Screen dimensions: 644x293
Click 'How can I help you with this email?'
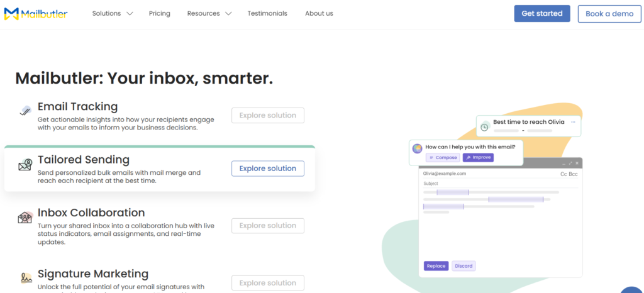[x=470, y=147]
